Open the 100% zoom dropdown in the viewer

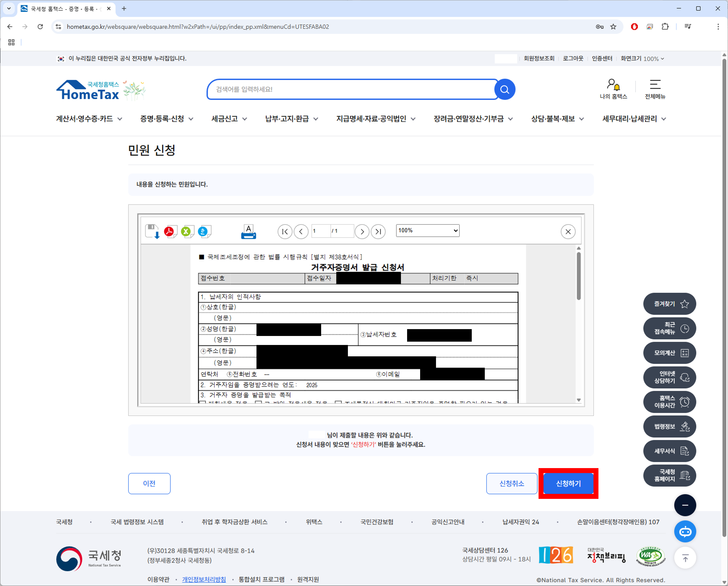click(x=427, y=231)
